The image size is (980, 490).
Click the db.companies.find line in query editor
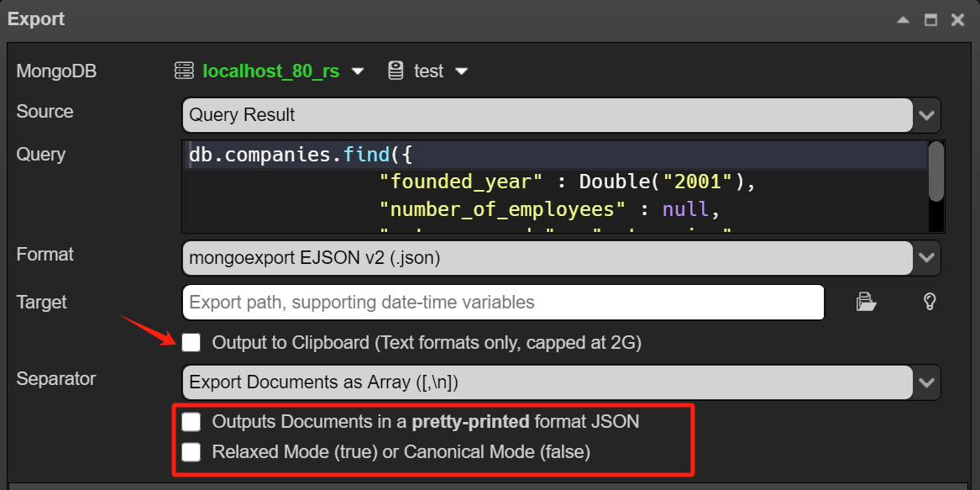[300, 155]
